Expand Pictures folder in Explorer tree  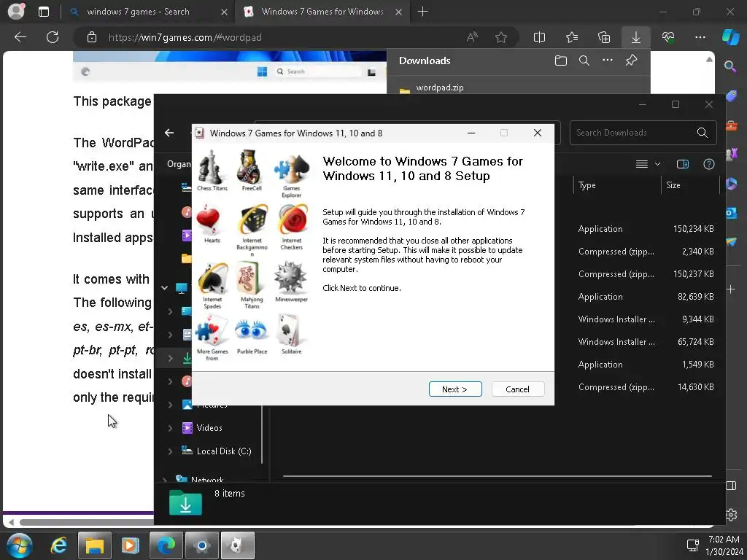click(x=171, y=405)
